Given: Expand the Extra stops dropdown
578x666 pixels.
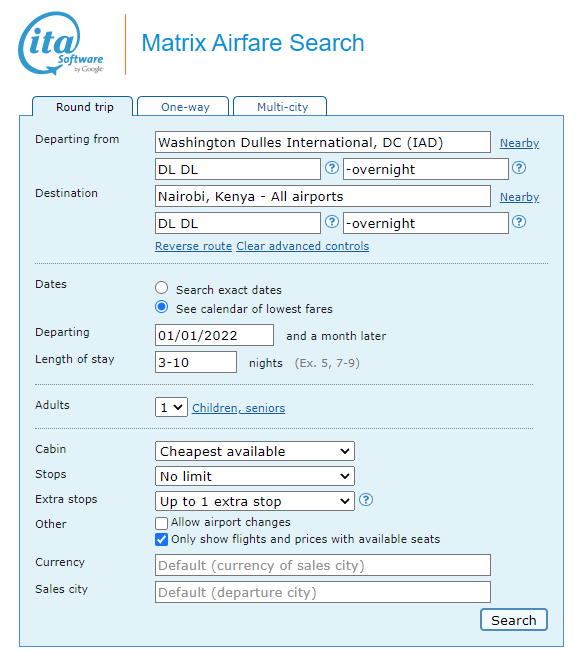Looking at the screenshot, I should [x=255, y=501].
